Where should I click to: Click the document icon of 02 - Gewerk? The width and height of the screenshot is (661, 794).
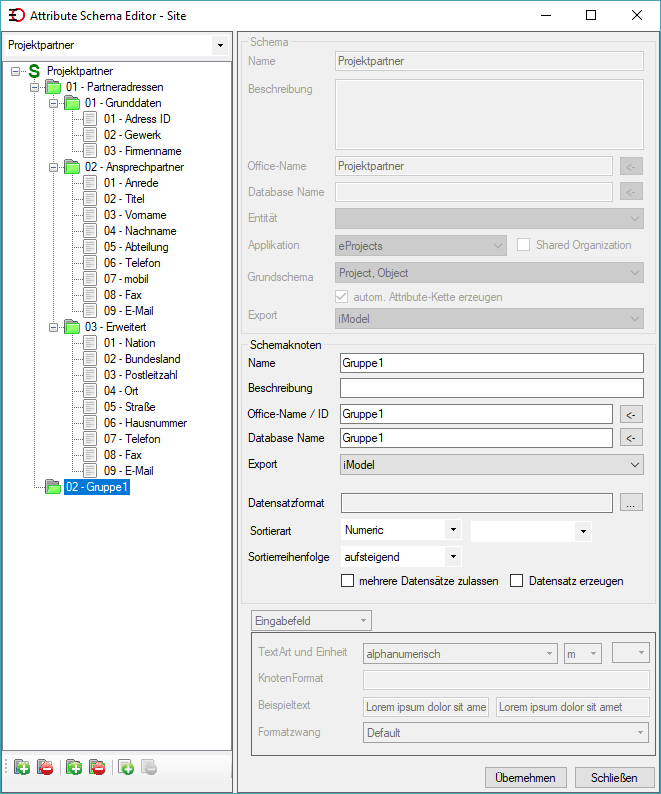[x=90, y=135]
